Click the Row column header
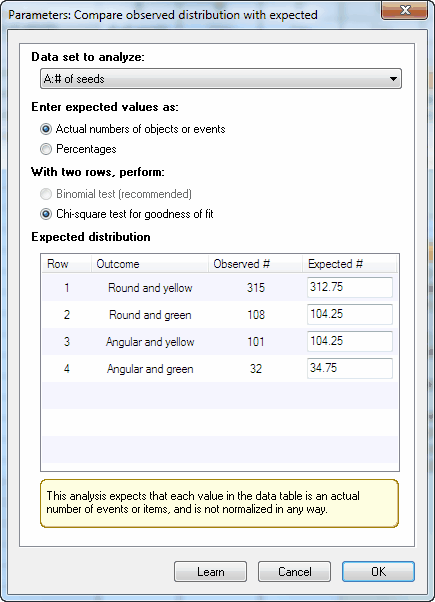Viewport: 435px width, 602px height. click(x=66, y=264)
